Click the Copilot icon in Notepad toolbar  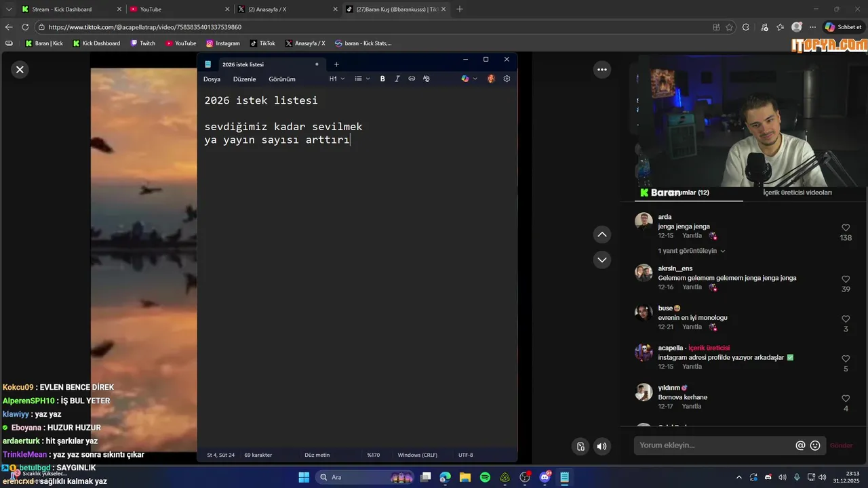coord(465,79)
